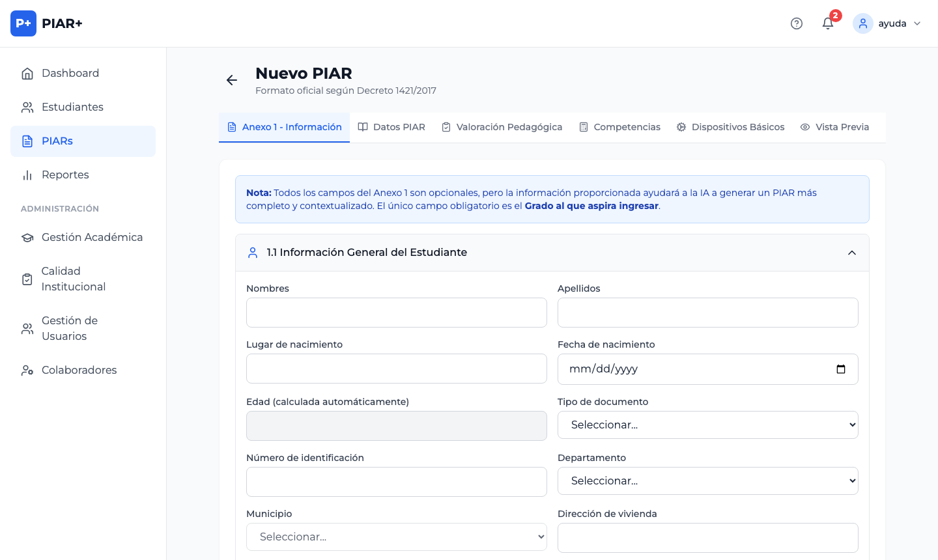Click the Nombres input field

tap(396, 313)
